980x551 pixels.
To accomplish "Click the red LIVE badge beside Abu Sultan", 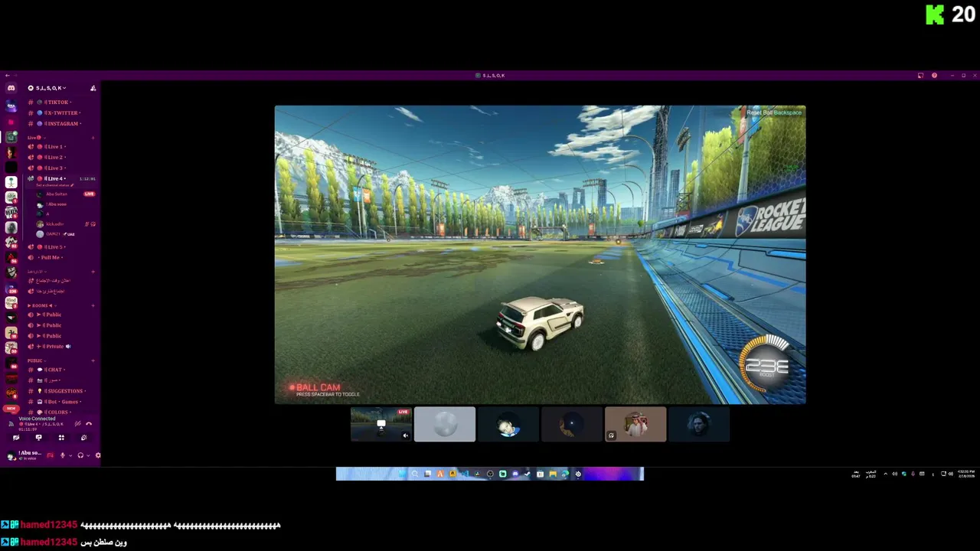I will (90, 194).
